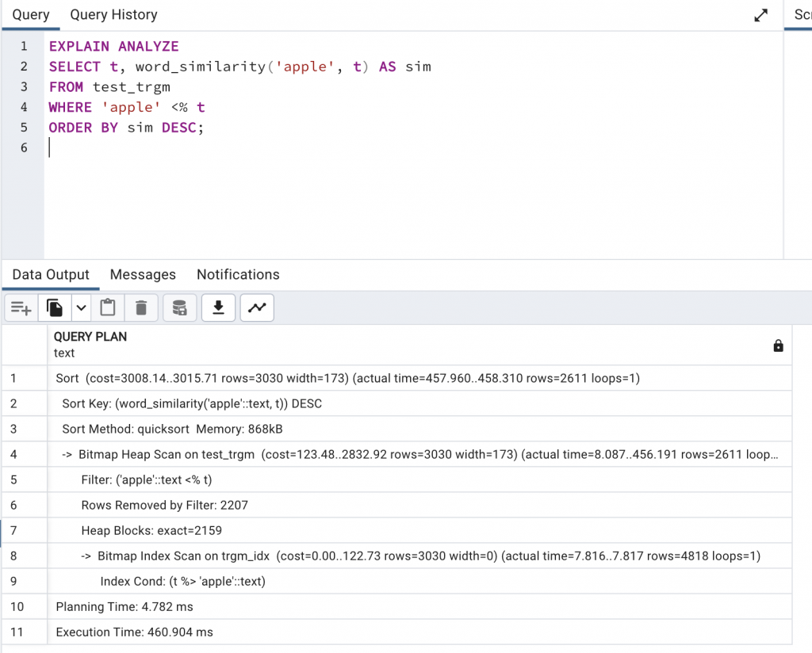Select the Data Output tab
Image resolution: width=812 pixels, height=653 pixels.
51,274
